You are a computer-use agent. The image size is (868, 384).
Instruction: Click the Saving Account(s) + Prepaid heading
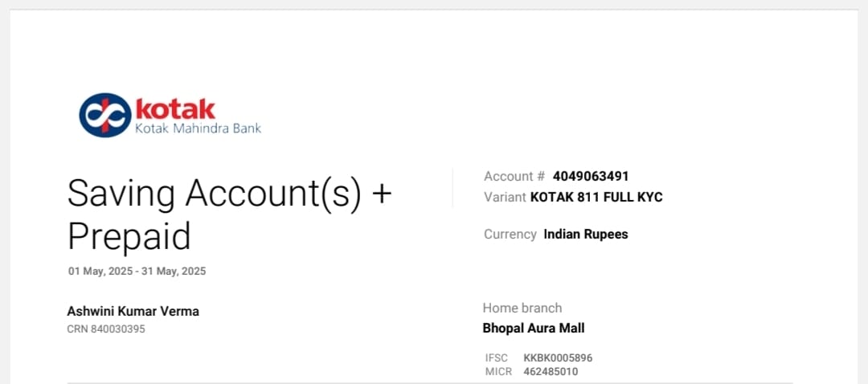(229, 194)
